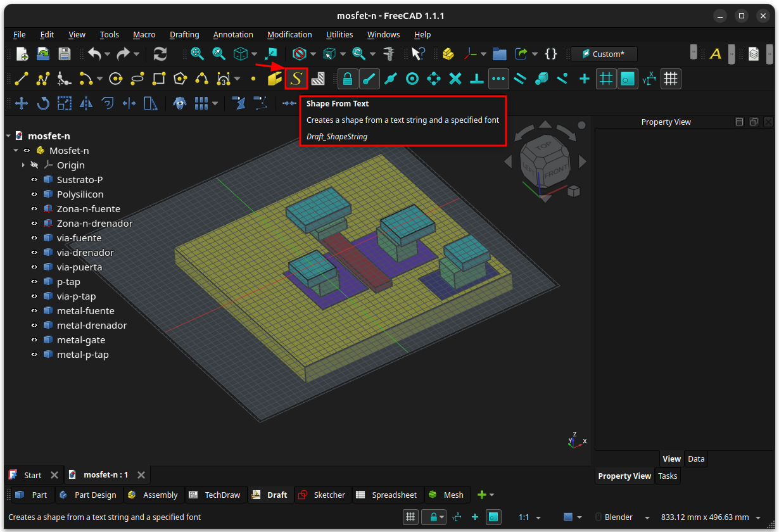
Task: Toggle Snap Center
Action: pos(412,79)
